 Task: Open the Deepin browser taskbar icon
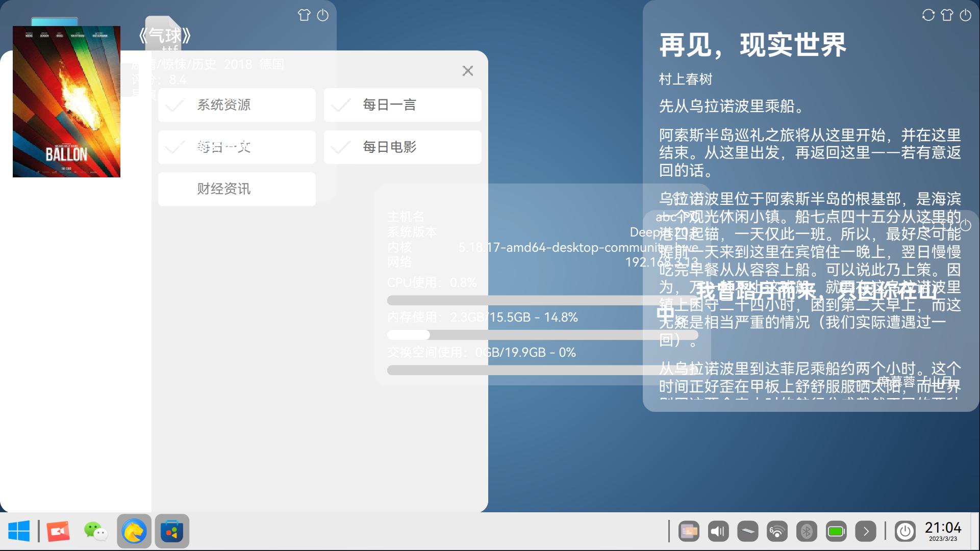tap(134, 532)
